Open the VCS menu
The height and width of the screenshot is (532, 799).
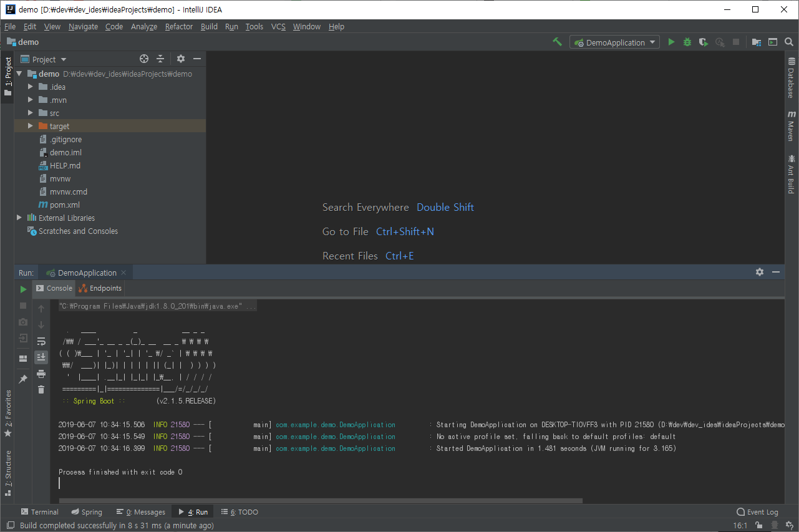click(x=278, y=26)
